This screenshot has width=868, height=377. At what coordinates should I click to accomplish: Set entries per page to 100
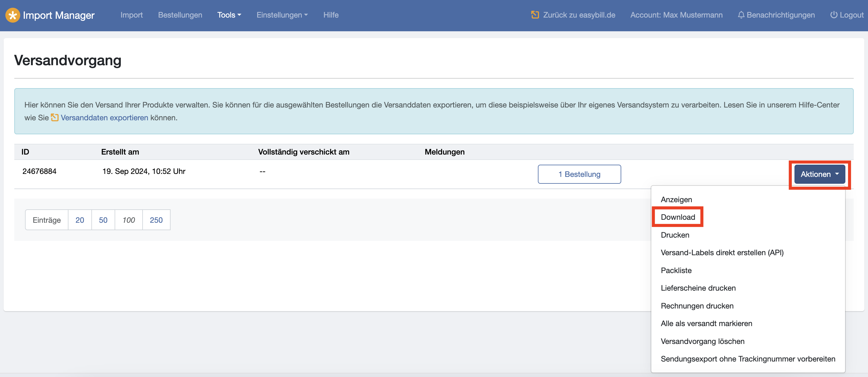click(128, 220)
